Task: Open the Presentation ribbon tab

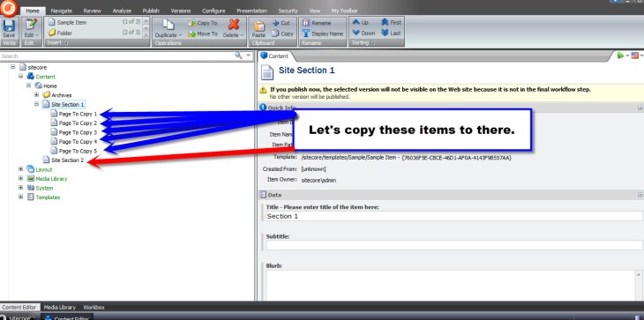Action: click(251, 11)
